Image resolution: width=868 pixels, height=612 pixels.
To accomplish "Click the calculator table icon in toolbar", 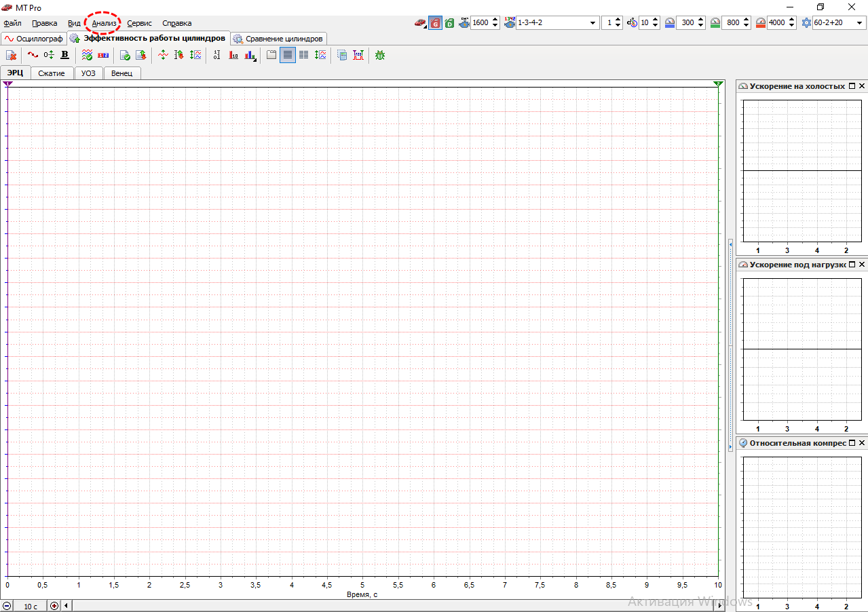I will tap(342, 56).
